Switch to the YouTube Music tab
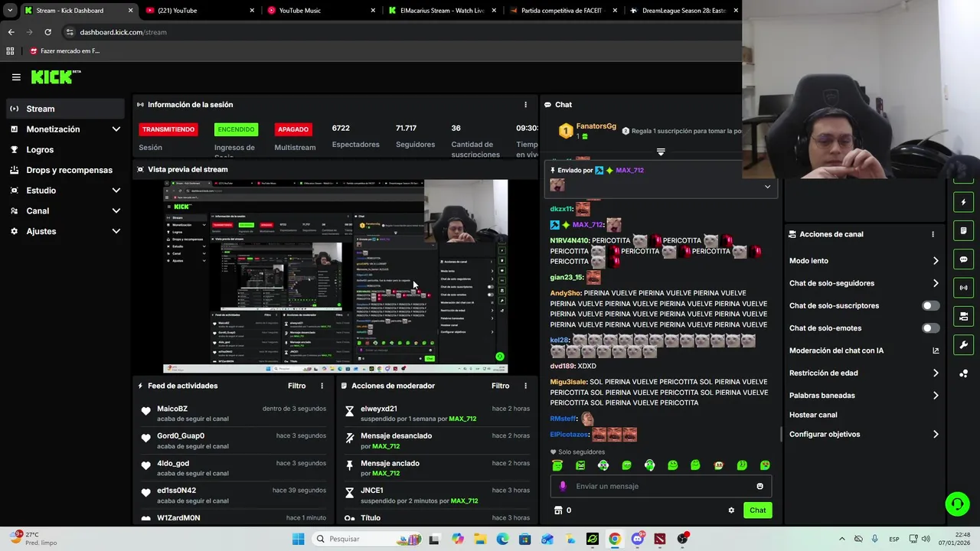This screenshot has width=980, height=551. click(x=320, y=11)
